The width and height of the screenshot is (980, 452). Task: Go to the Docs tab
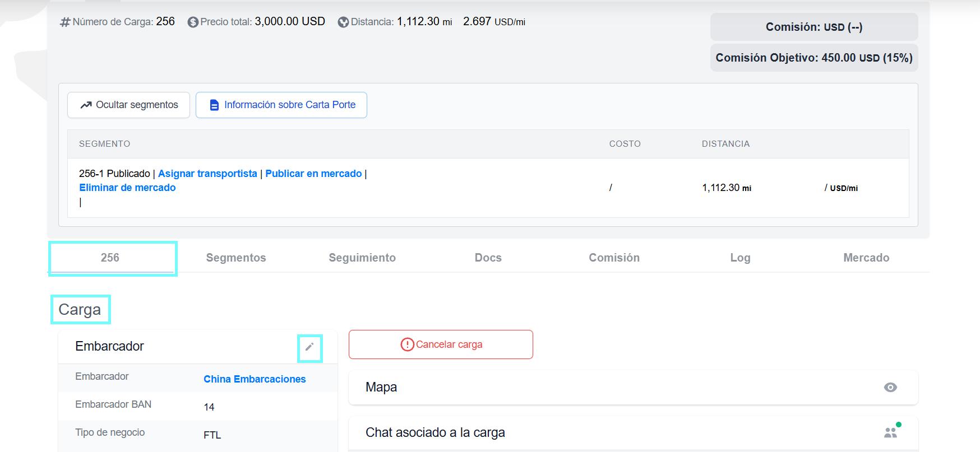[x=488, y=258]
